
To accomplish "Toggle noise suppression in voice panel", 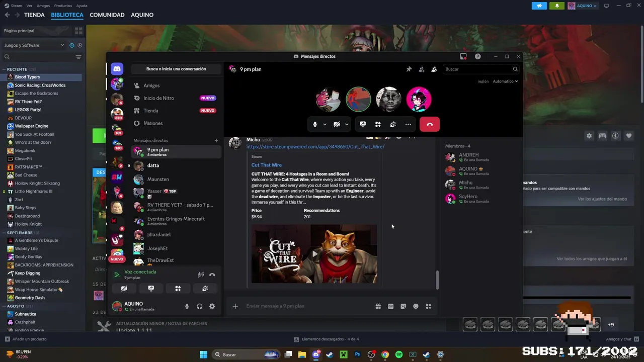I will [x=200, y=275].
